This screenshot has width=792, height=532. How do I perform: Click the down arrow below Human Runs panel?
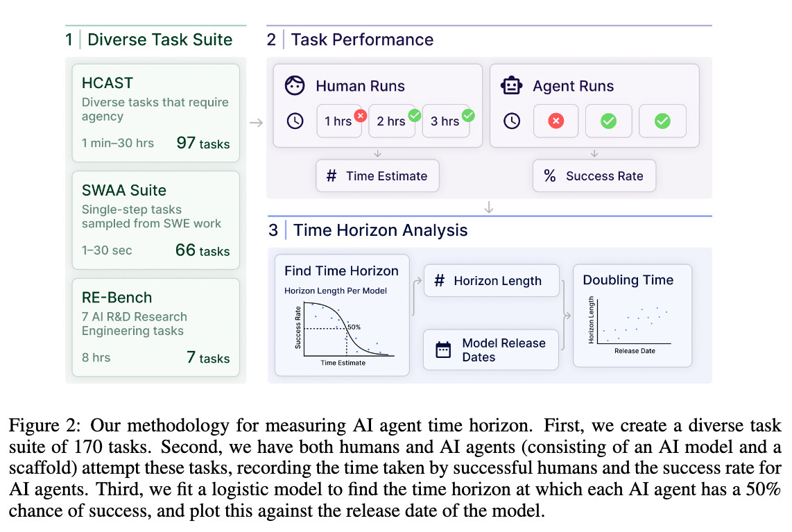point(377,153)
